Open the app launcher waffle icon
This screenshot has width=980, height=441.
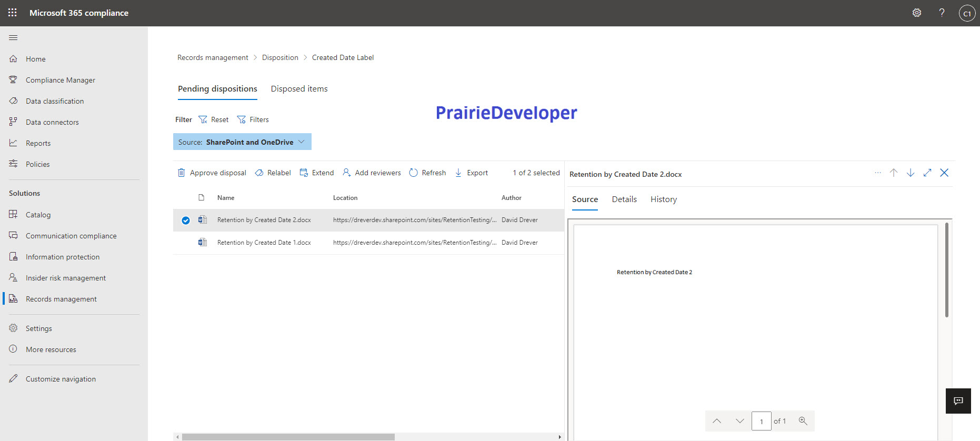(13, 13)
